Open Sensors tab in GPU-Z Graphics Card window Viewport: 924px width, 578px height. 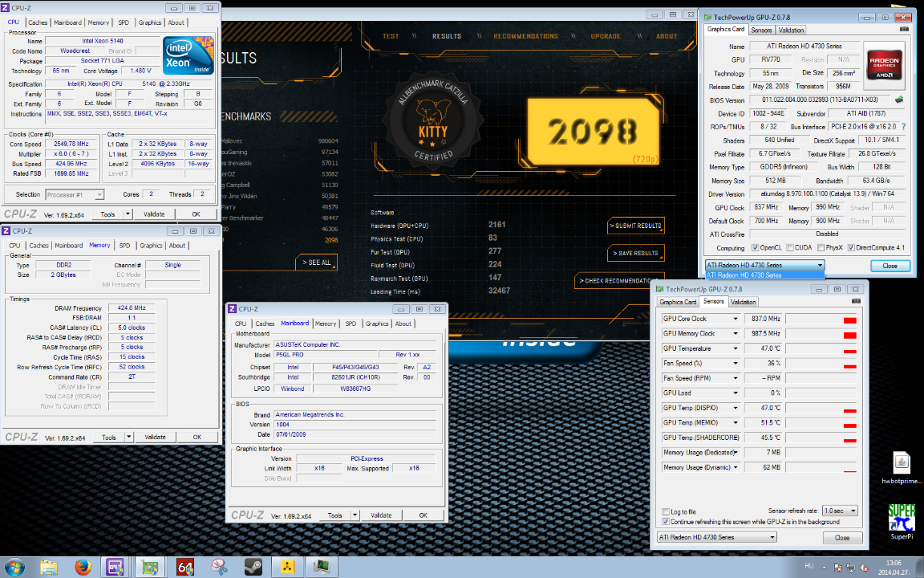pyautogui.click(x=761, y=30)
